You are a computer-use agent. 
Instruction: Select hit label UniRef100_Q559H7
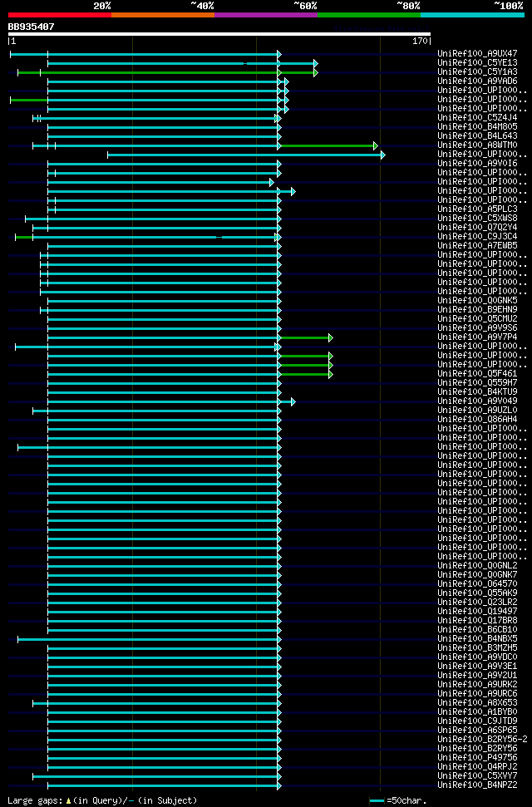click(477, 382)
